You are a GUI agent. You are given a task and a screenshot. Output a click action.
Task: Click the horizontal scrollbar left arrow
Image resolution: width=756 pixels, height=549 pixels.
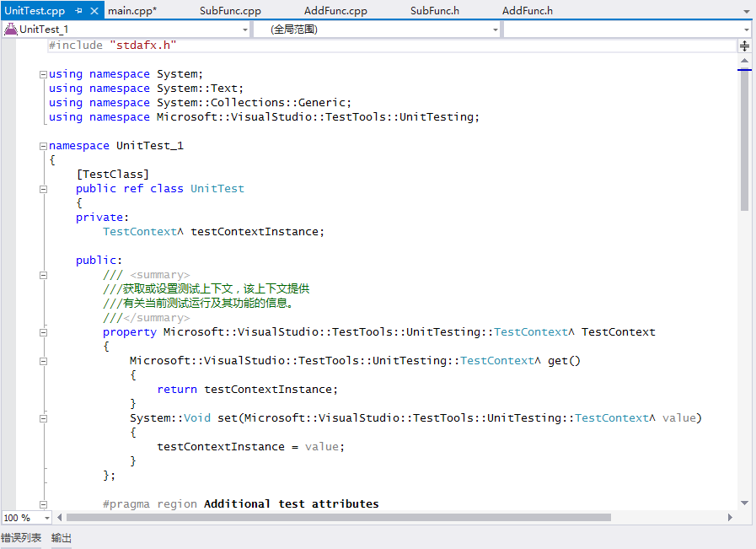click(59, 518)
